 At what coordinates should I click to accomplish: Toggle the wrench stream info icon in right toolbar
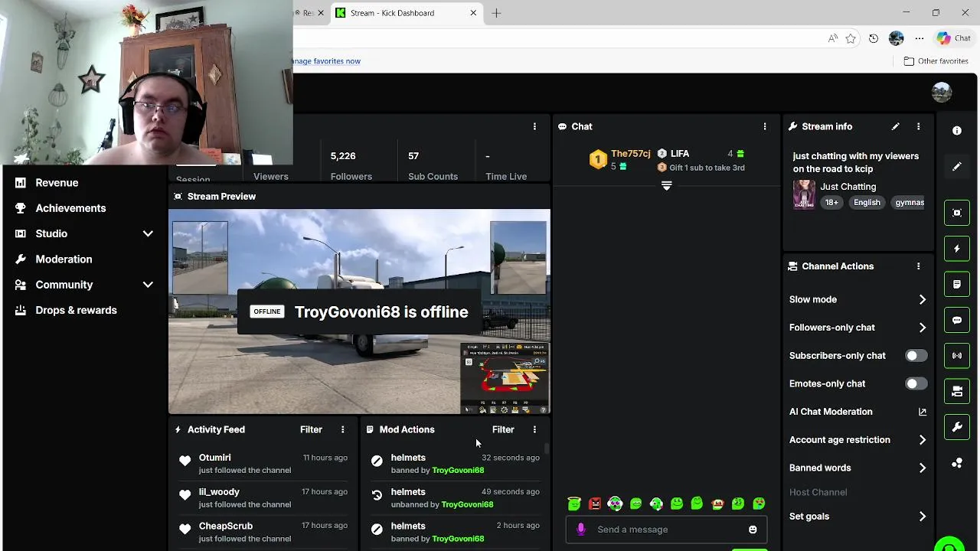click(x=957, y=427)
